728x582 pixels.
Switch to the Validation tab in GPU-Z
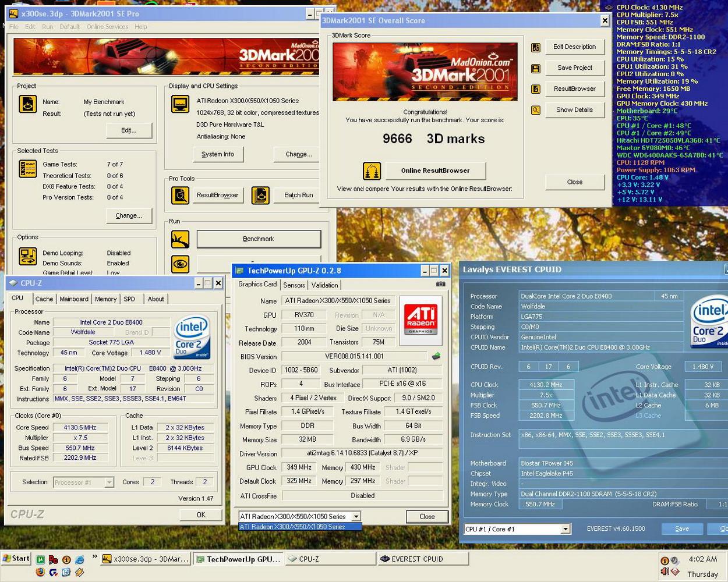[324, 285]
